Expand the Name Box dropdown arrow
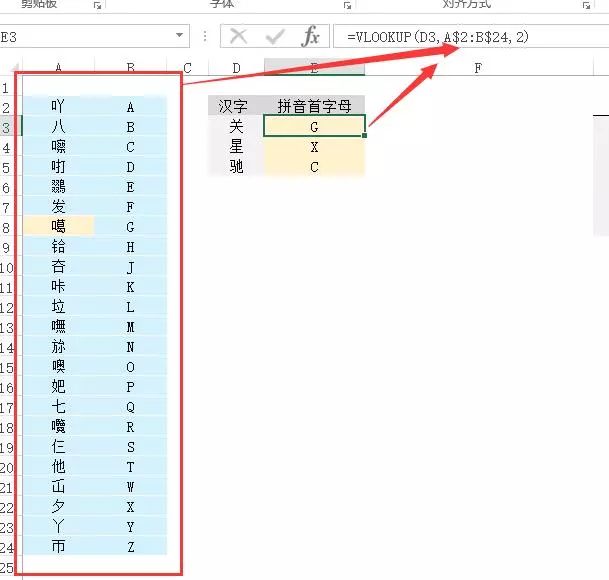This screenshot has height=580, width=609. click(x=179, y=35)
